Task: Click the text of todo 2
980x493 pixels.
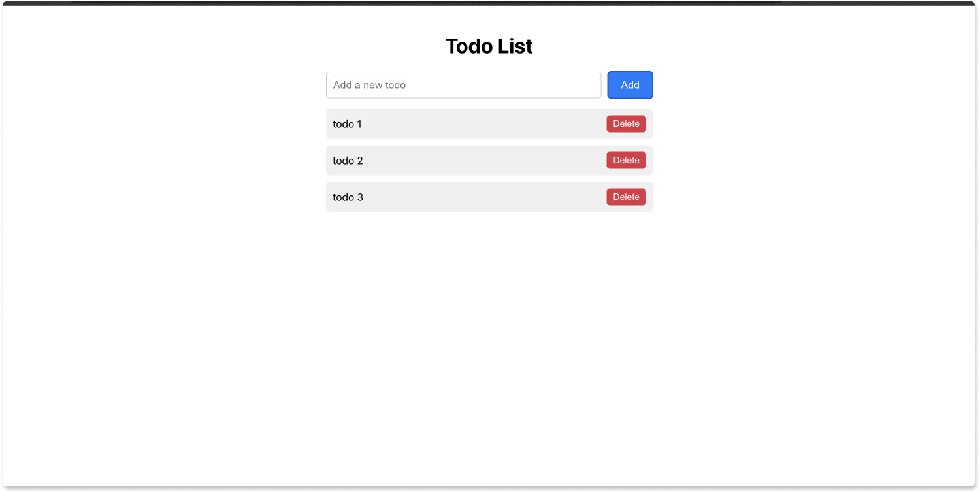Action: pos(347,161)
